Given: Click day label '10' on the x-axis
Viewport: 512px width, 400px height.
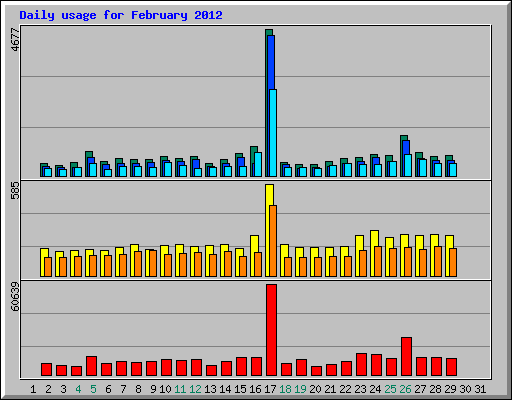Looking at the screenshot, I should 165,389.
